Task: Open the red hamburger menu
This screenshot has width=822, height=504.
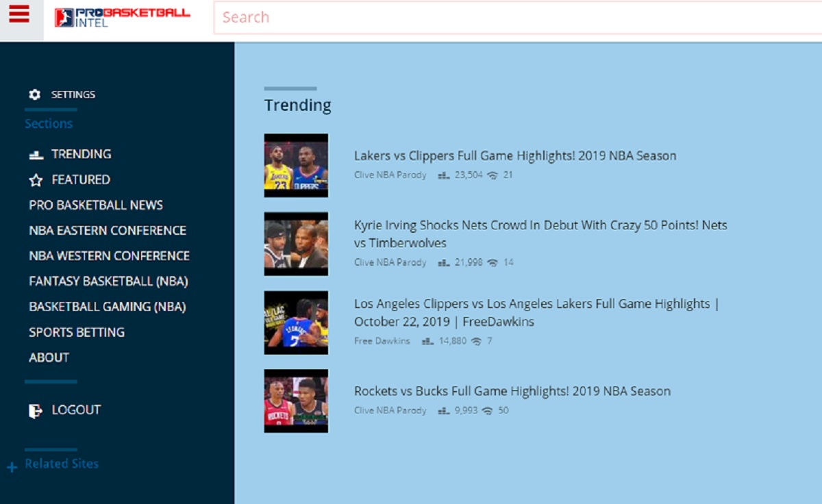Action: (x=19, y=14)
